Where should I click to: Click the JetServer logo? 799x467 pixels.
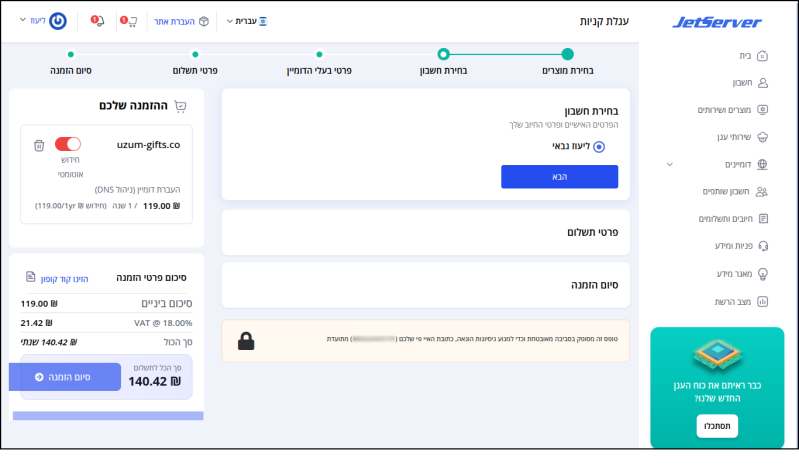tap(716, 22)
